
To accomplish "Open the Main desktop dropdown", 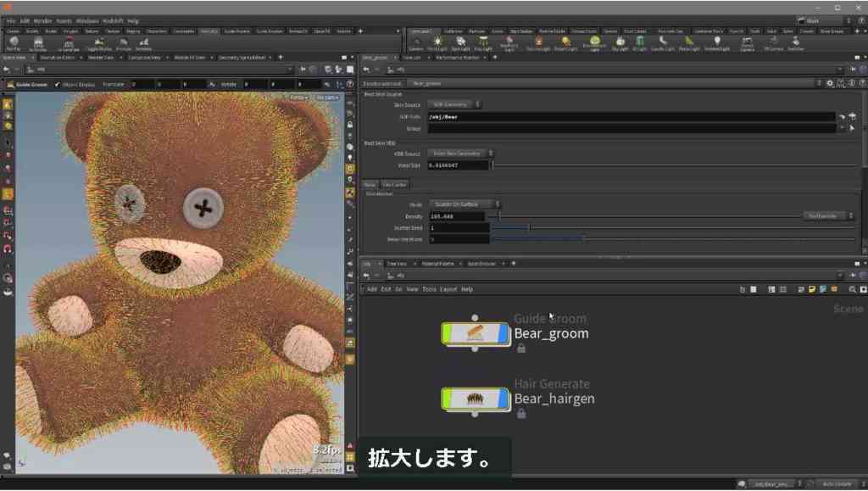I will 826,21.
